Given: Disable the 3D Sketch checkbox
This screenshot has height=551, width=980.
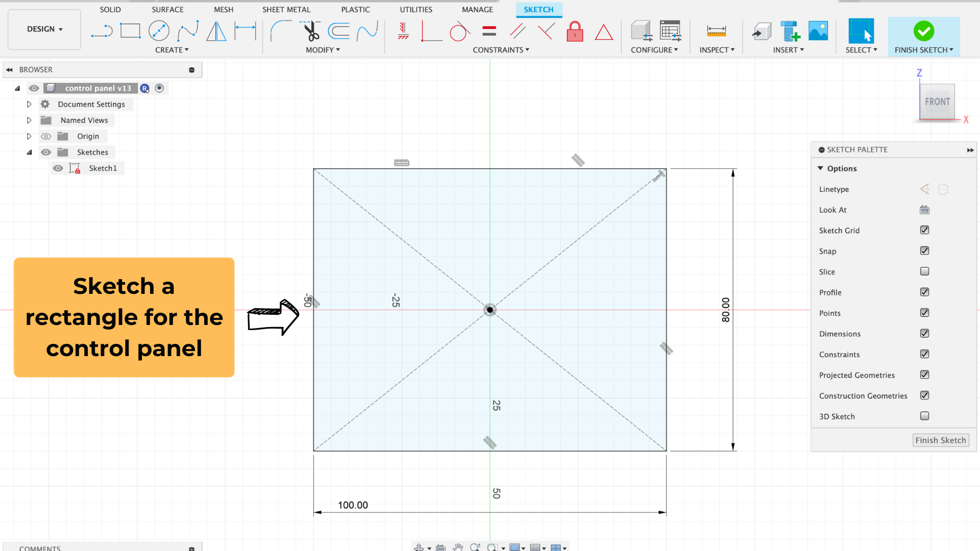Looking at the screenshot, I should tap(925, 416).
